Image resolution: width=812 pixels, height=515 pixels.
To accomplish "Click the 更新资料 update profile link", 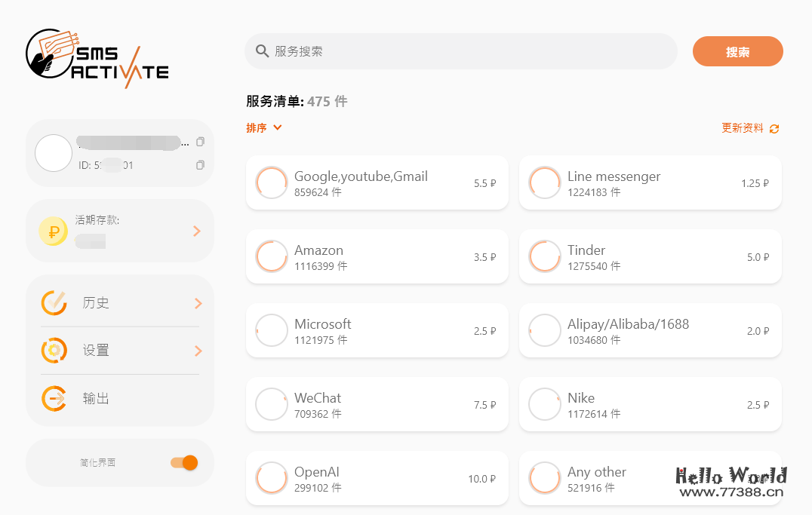I will [743, 128].
